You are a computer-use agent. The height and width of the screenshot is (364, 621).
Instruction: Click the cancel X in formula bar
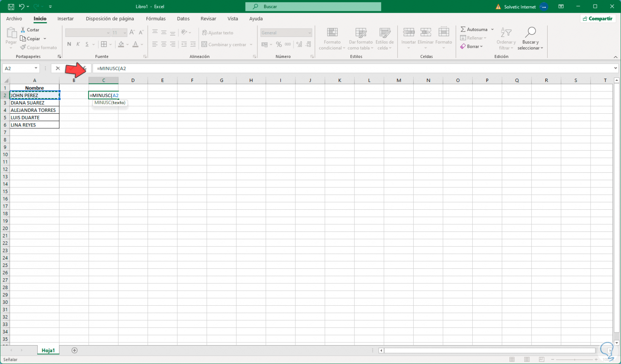[58, 68]
